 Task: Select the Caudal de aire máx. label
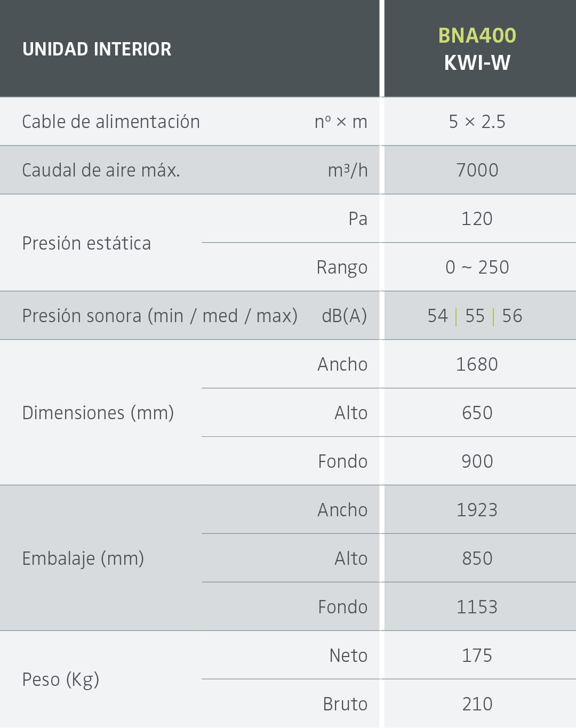[101, 170]
